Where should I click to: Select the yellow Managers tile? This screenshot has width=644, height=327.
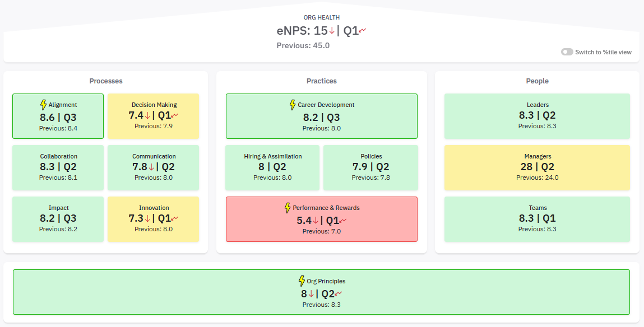click(537, 167)
